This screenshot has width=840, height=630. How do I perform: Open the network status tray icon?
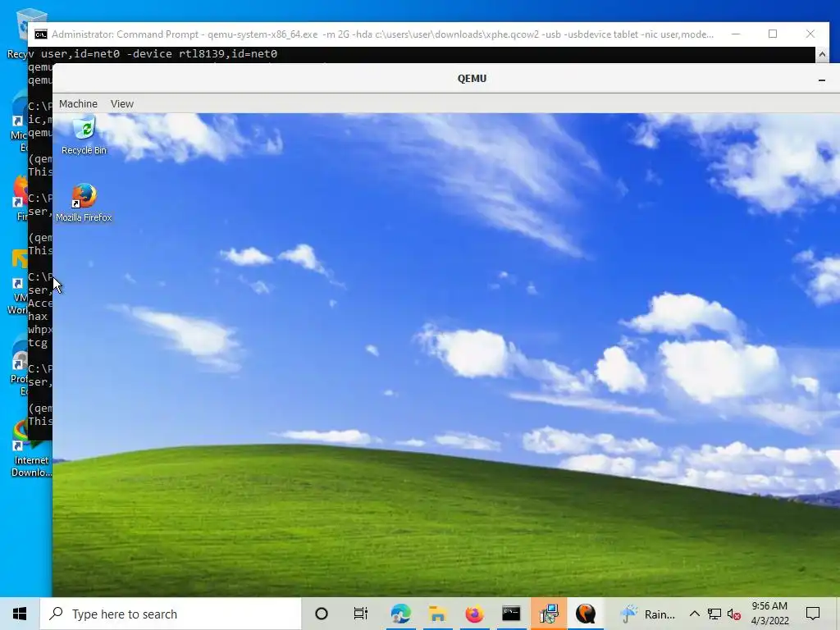(x=714, y=614)
